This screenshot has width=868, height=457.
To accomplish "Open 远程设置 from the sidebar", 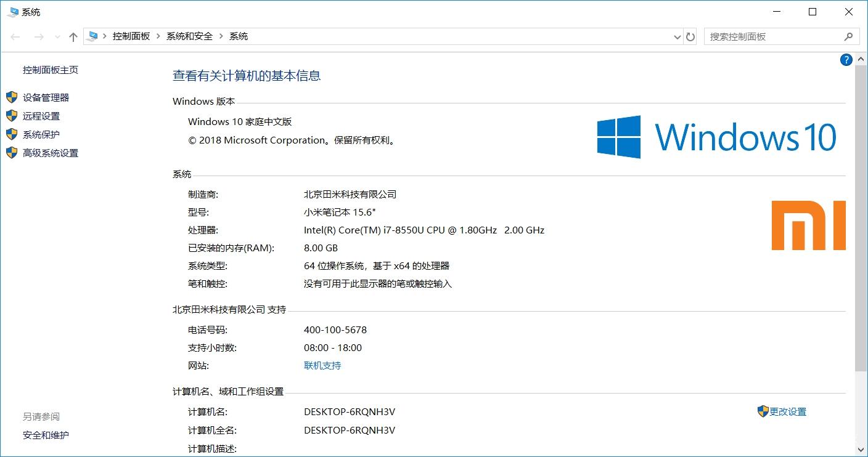I will click(x=41, y=116).
